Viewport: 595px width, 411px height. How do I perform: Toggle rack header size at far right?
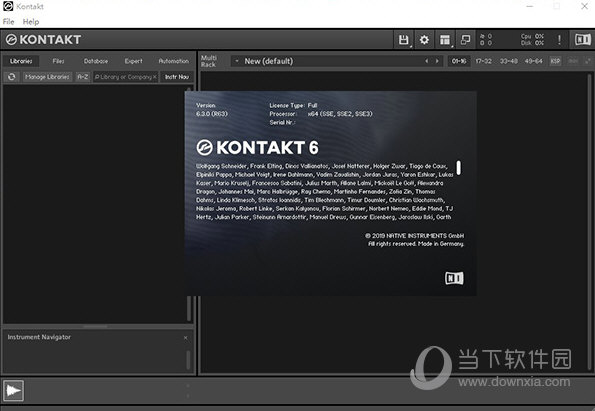pos(588,61)
